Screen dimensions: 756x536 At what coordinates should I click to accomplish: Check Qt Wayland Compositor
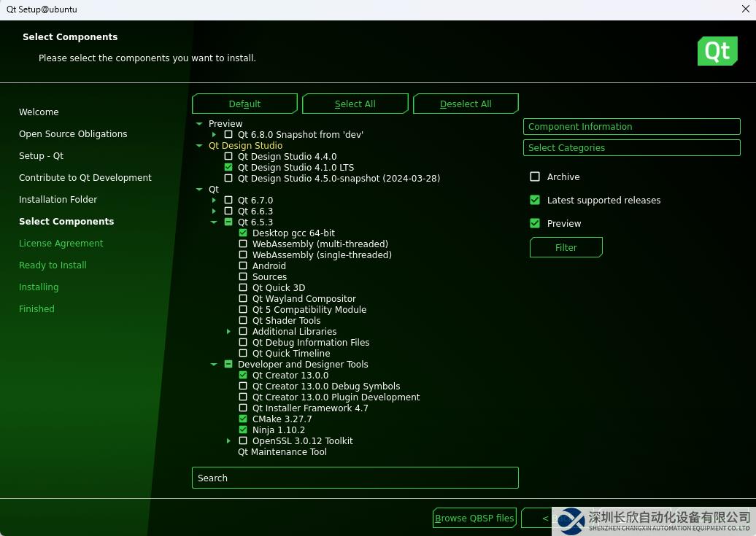click(243, 298)
